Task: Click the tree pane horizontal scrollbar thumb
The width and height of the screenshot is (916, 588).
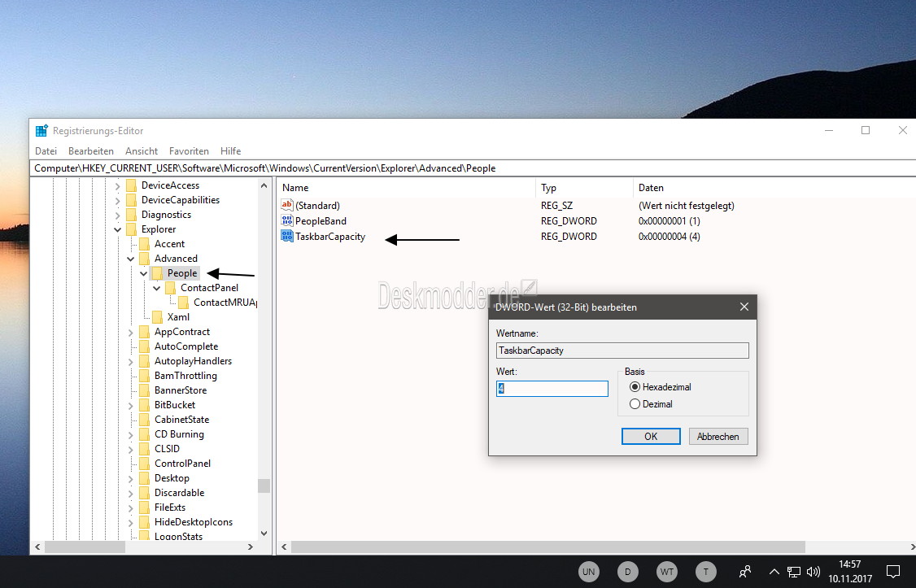Action: coord(85,547)
